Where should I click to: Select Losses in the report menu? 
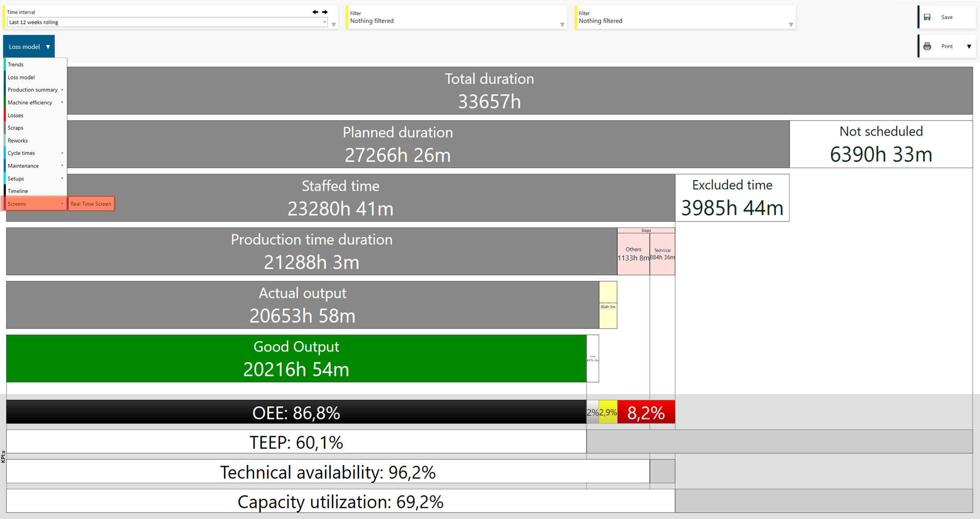coord(16,116)
